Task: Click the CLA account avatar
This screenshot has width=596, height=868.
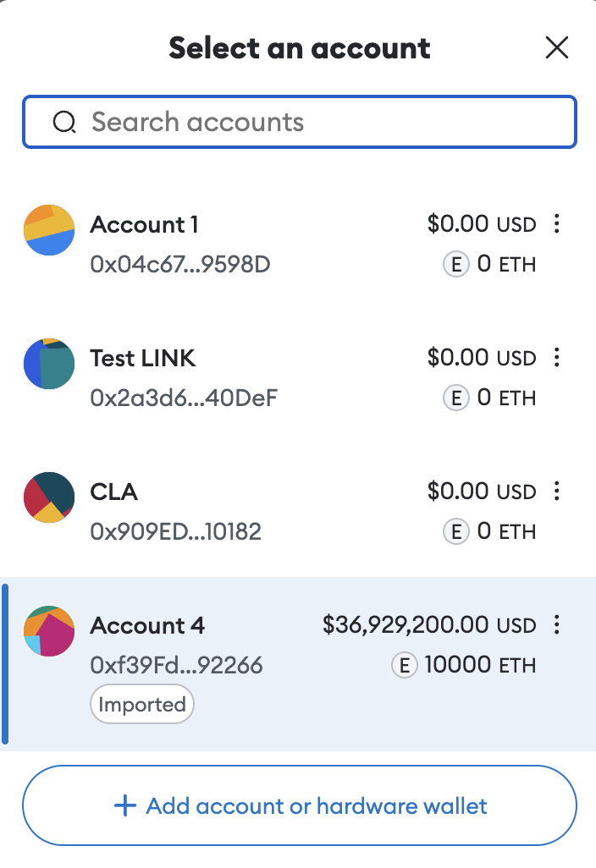Action: [x=49, y=497]
